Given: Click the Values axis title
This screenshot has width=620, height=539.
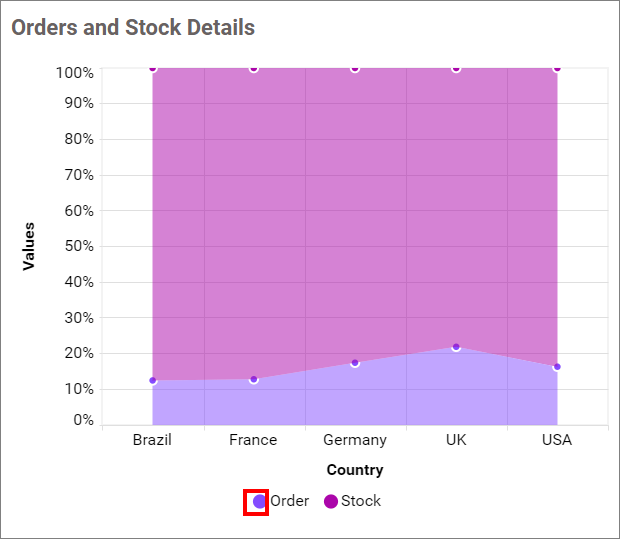Looking at the screenshot, I should (x=29, y=246).
